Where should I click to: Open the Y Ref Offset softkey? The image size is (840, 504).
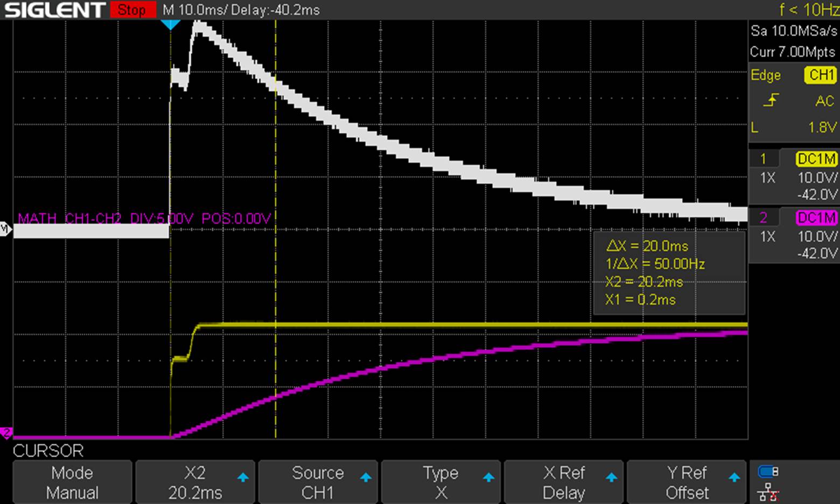click(x=686, y=482)
